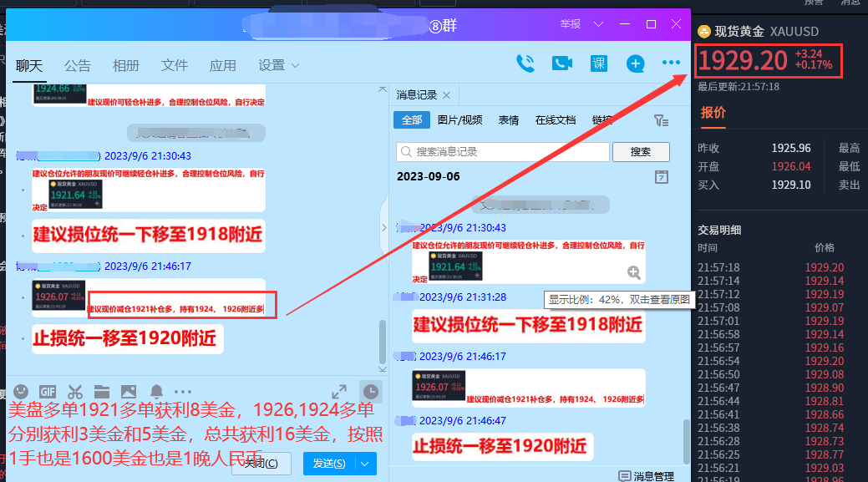Start a video call in the group
The image size is (868, 482).
click(x=562, y=63)
